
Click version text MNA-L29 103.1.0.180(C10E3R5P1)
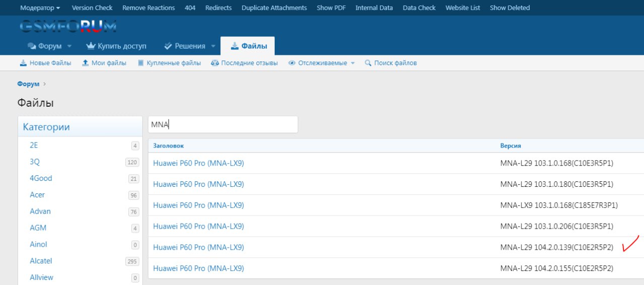pyautogui.click(x=556, y=184)
